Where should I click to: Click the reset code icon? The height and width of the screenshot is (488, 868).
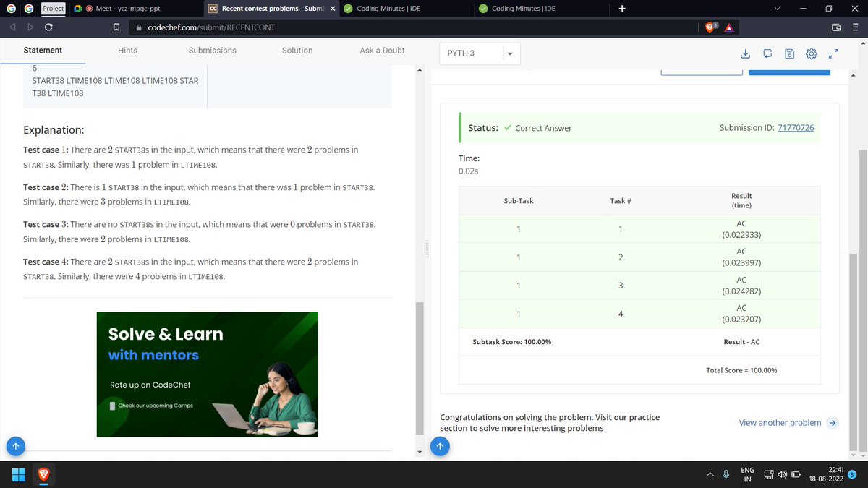pyautogui.click(x=767, y=53)
